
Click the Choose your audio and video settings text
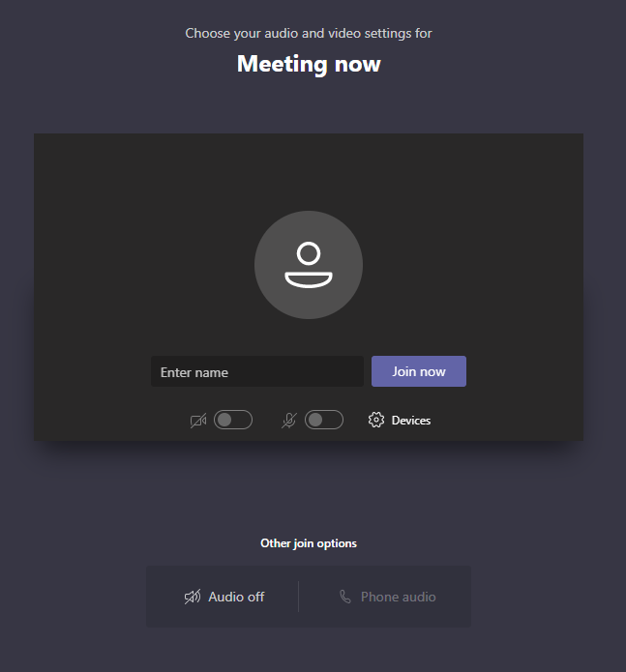tap(309, 34)
